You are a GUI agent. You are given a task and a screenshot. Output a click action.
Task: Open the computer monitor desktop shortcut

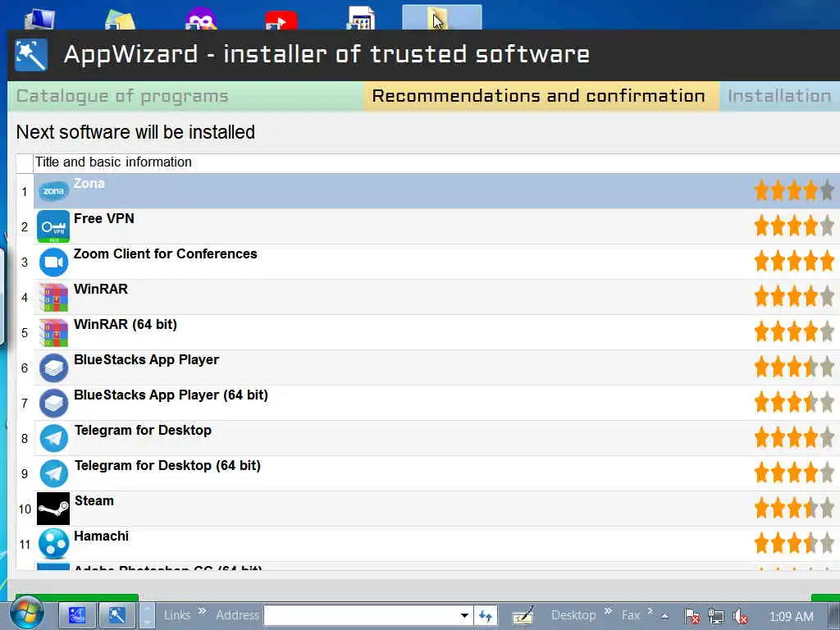click(39, 20)
